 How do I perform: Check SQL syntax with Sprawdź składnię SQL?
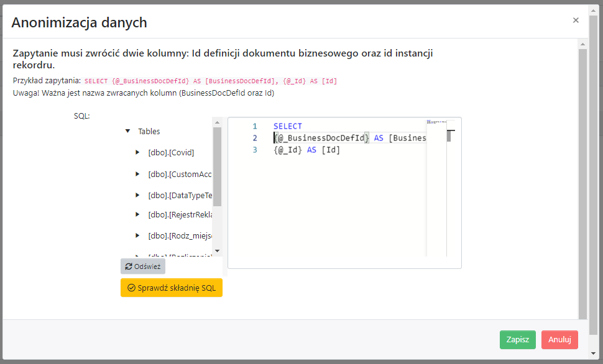171,288
